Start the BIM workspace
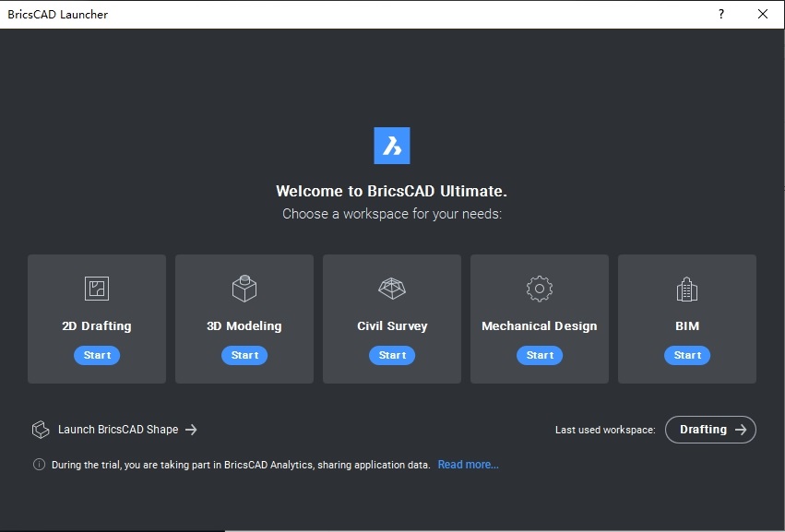The image size is (785, 532). tap(687, 355)
